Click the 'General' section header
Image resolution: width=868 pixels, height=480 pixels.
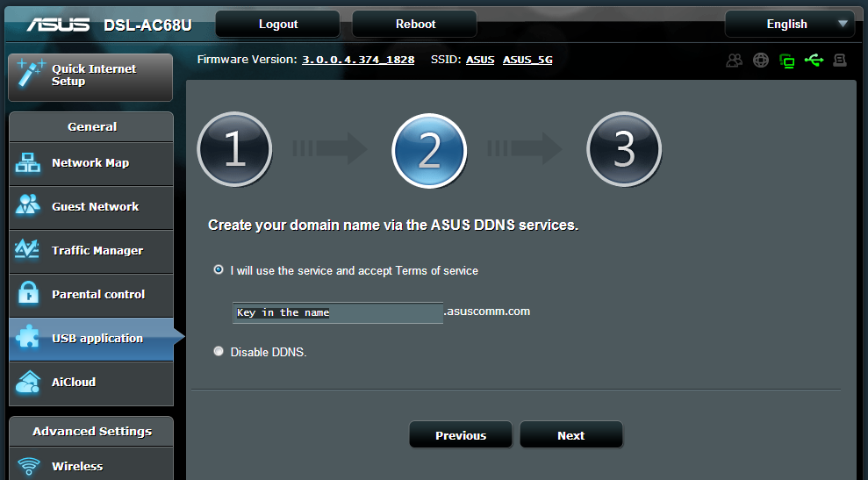(x=91, y=126)
